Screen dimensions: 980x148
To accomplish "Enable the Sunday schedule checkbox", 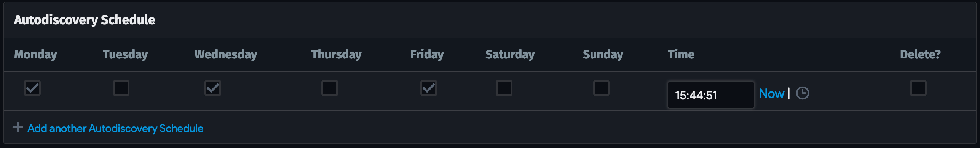I will point(602,88).
